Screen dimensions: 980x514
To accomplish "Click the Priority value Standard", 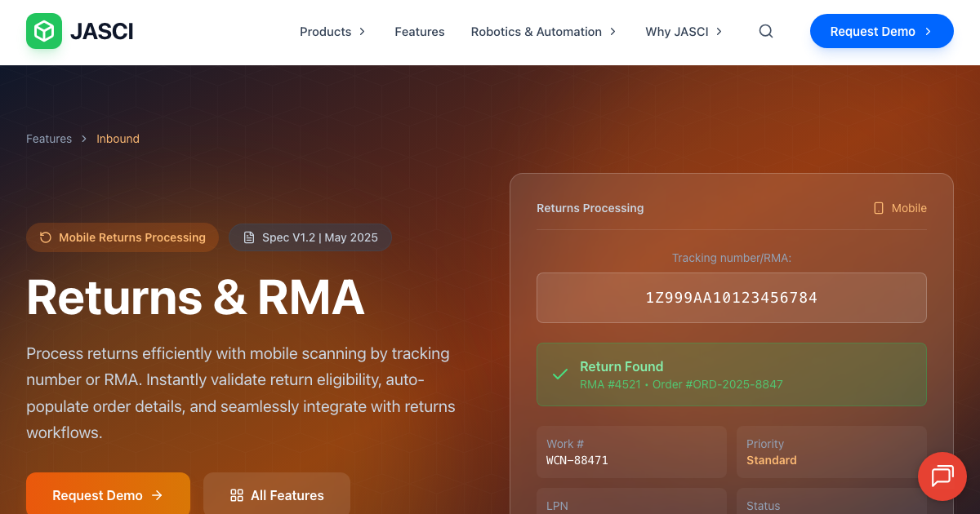I will 772,460.
